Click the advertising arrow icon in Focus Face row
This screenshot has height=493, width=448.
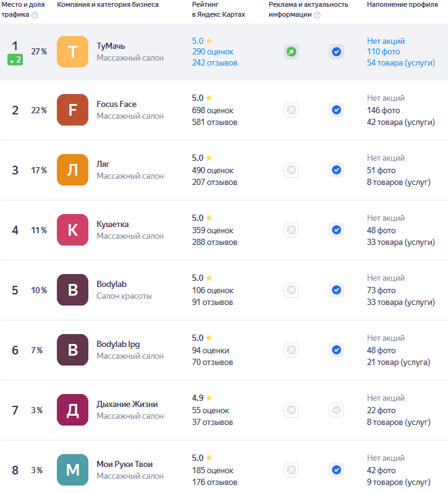(291, 110)
